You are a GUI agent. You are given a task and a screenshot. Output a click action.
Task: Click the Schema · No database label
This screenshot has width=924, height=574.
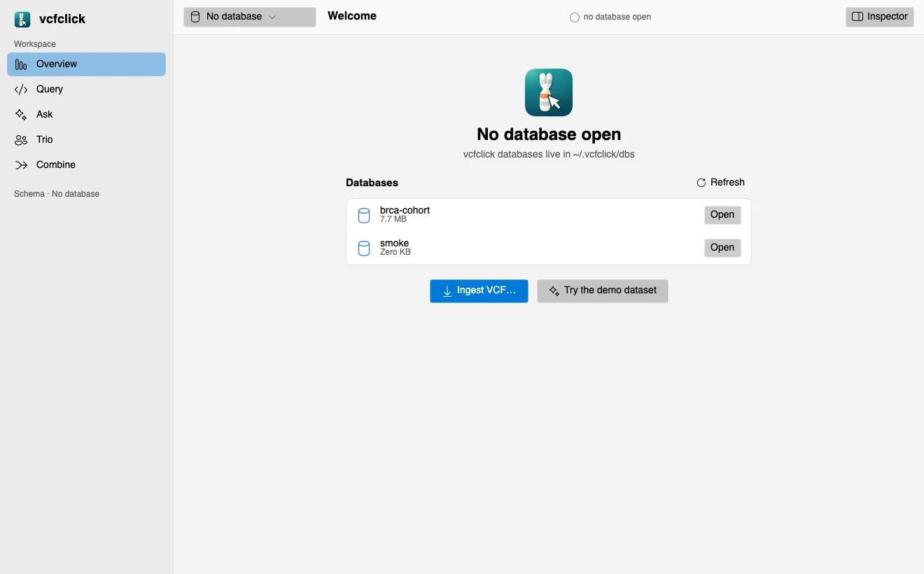57,194
